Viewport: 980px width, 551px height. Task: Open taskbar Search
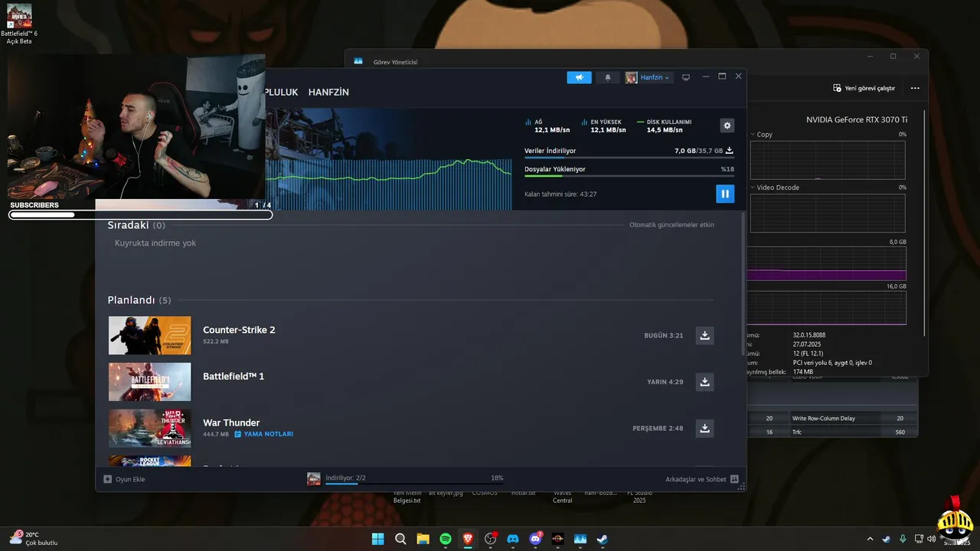tap(400, 539)
